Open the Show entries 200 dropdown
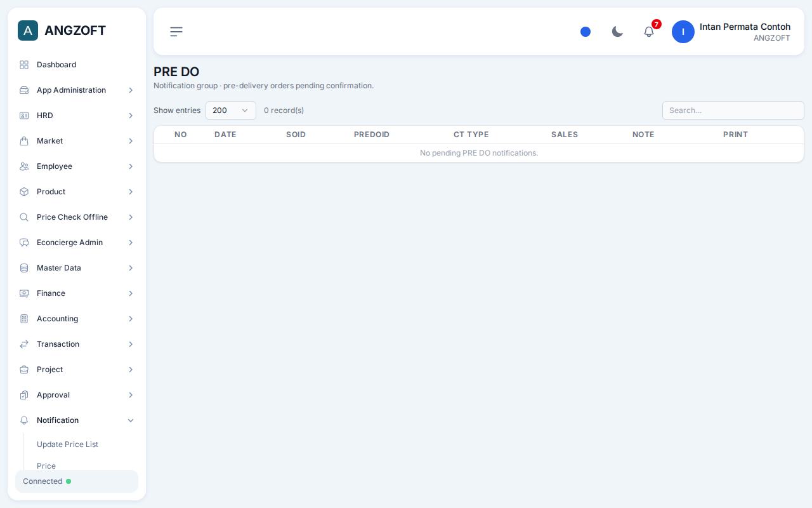Image resolution: width=812 pixels, height=508 pixels. [231, 110]
